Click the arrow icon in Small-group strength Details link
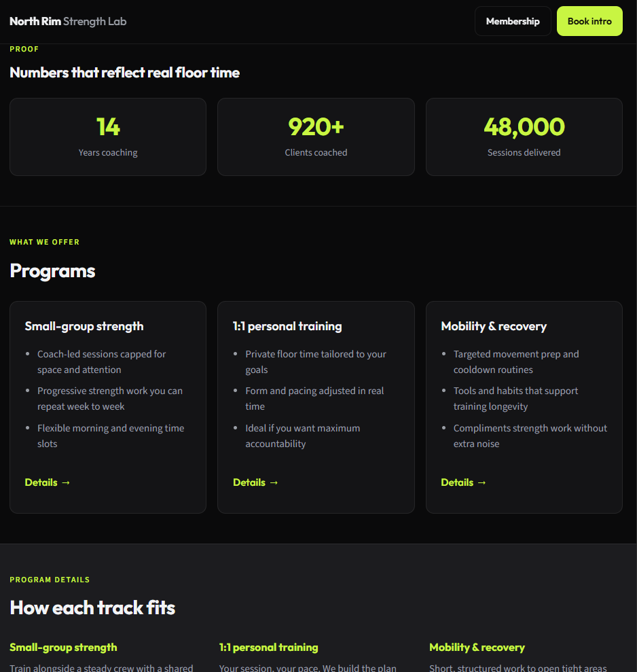 [66, 482]
